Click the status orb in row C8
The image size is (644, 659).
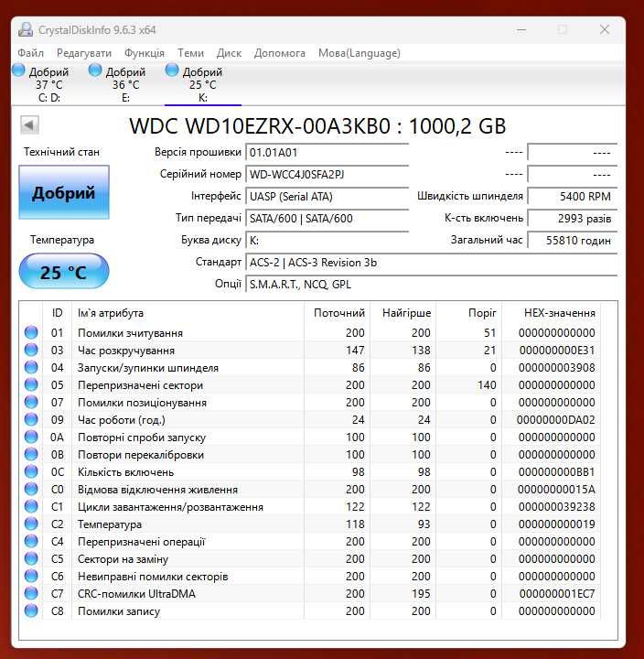31,611
